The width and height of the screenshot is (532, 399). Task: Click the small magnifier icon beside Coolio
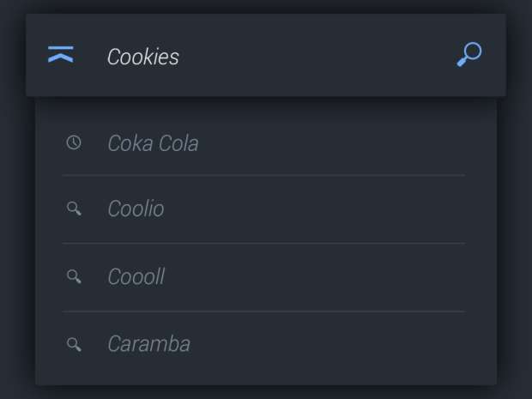pyautogui.click(x=74, y=209)
